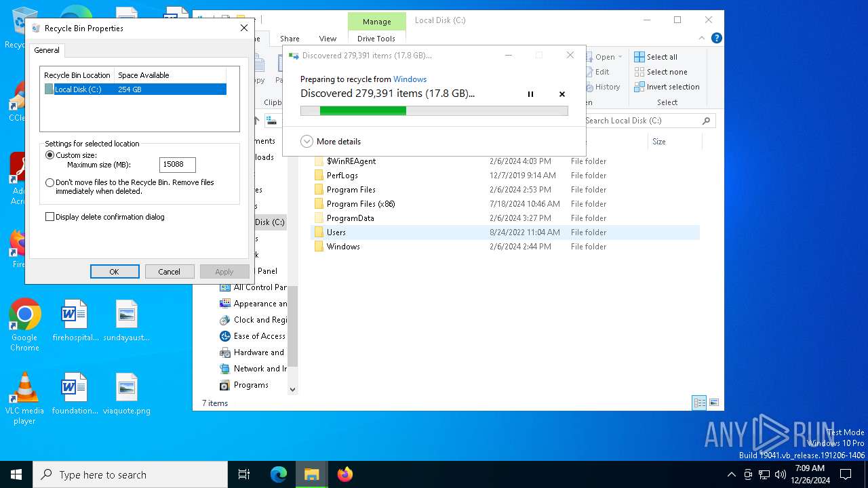Click the search magnifier icon in Explorer
868x488 pixels.
click(706, 121)
